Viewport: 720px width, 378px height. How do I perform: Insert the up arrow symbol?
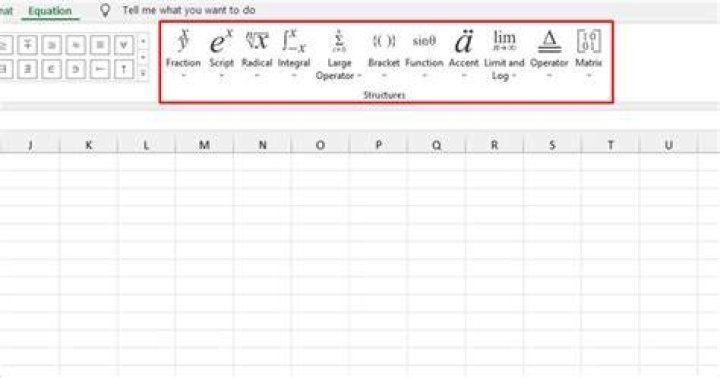(x=124, y=69)
